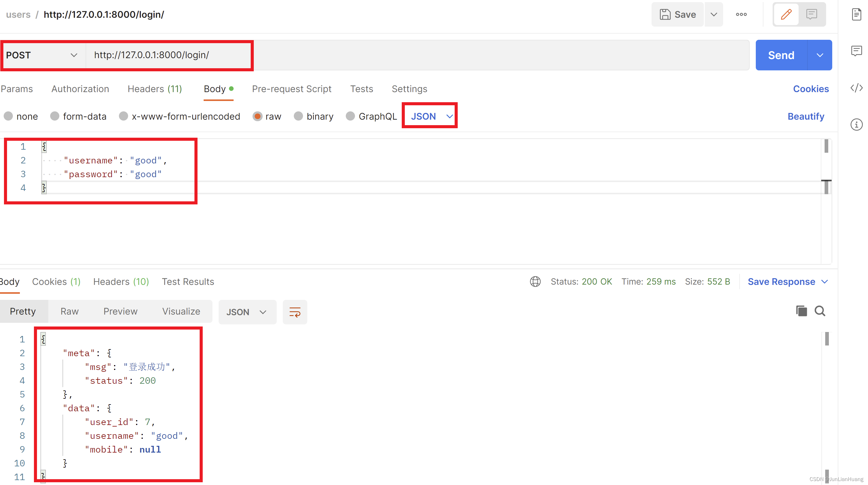Click the request title http://127.0.0.1:8000/login/
This screenshot has height=485, width=868.
(x=104, y=14)
